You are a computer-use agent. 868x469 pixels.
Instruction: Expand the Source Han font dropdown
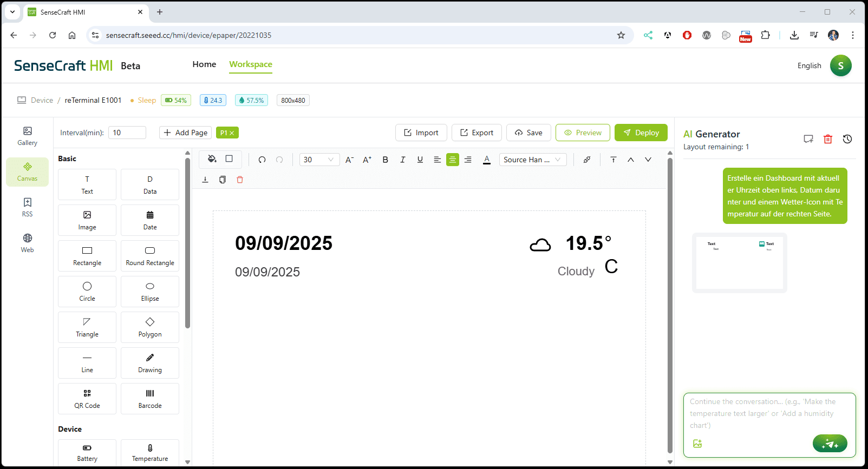tap(532, 160)
